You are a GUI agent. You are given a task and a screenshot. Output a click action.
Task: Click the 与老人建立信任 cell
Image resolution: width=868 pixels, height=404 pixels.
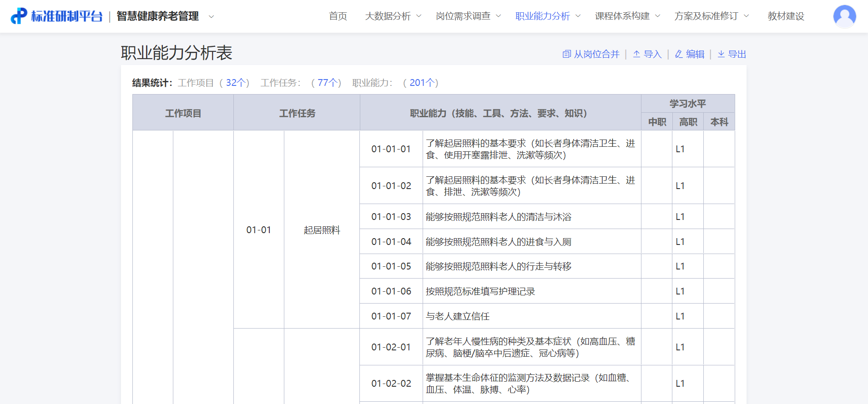click(532, 316)
